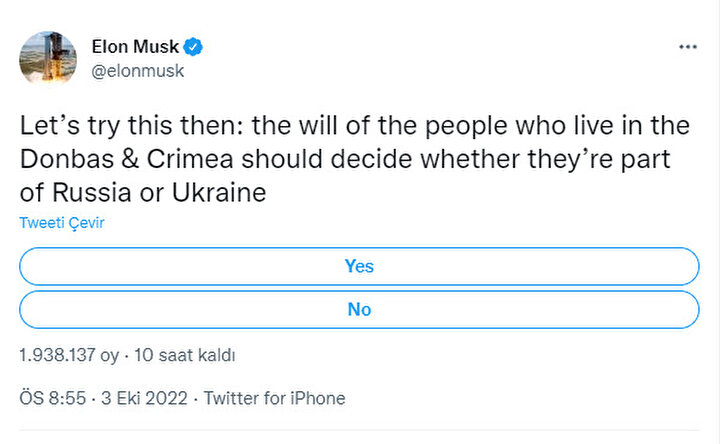
Task: Open the Elon Musk display name
Action: tap(135, 47)
